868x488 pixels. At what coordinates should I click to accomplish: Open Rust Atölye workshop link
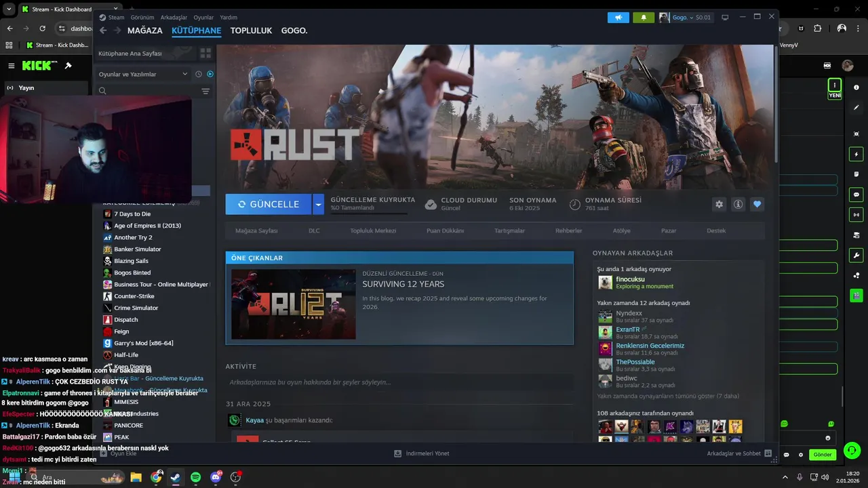(622, 230)
